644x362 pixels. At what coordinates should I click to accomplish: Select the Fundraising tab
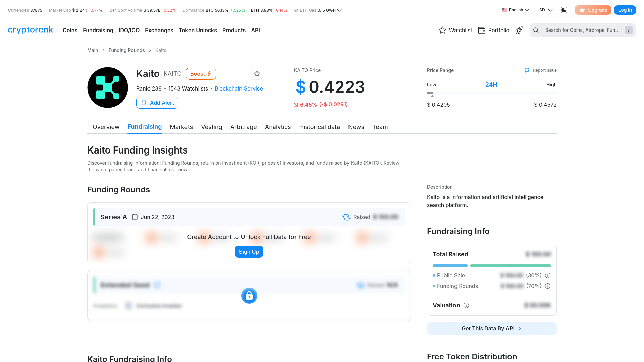pyautogui.click(x=145, y=127)
